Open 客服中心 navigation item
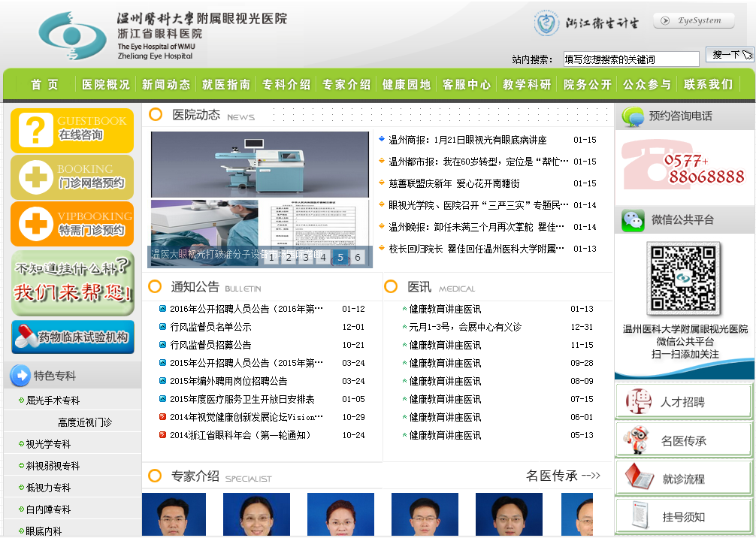The width and height of the screenshot is (756, 538). [467, 85]
